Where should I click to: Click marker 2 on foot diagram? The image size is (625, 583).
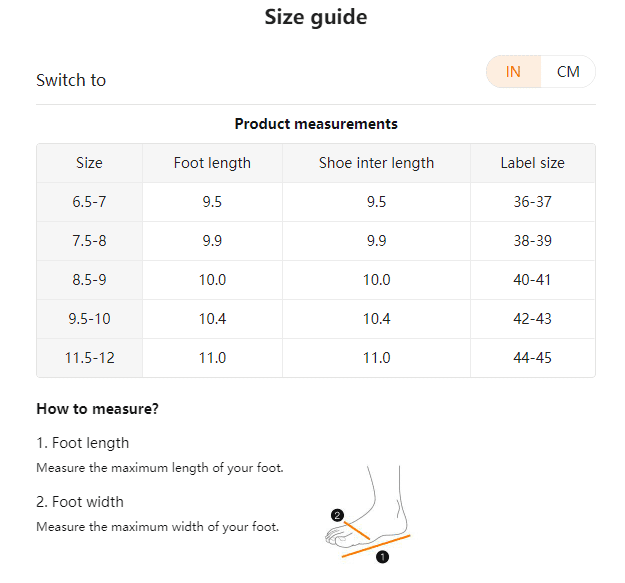click(x=337, y=515)
